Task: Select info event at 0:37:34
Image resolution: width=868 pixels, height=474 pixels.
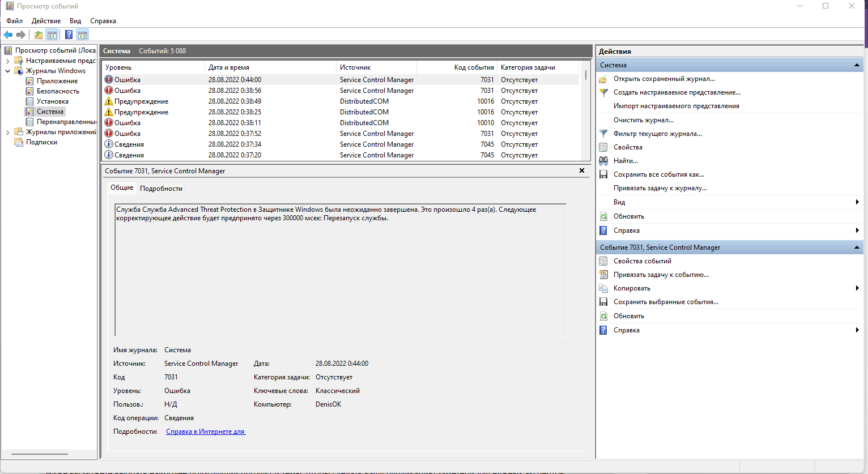Action: [341, 144]
